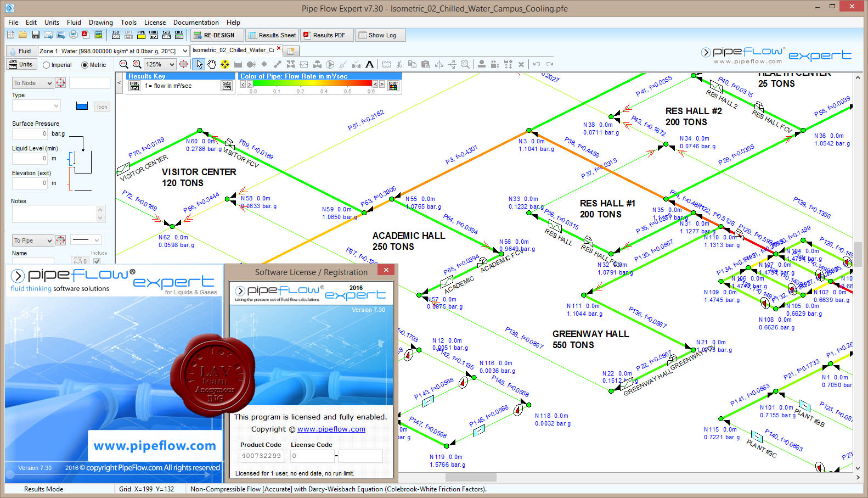Click the LABEL icon in Results Key panel
This screenshot has height=498, width=868.
pos(134,86)
